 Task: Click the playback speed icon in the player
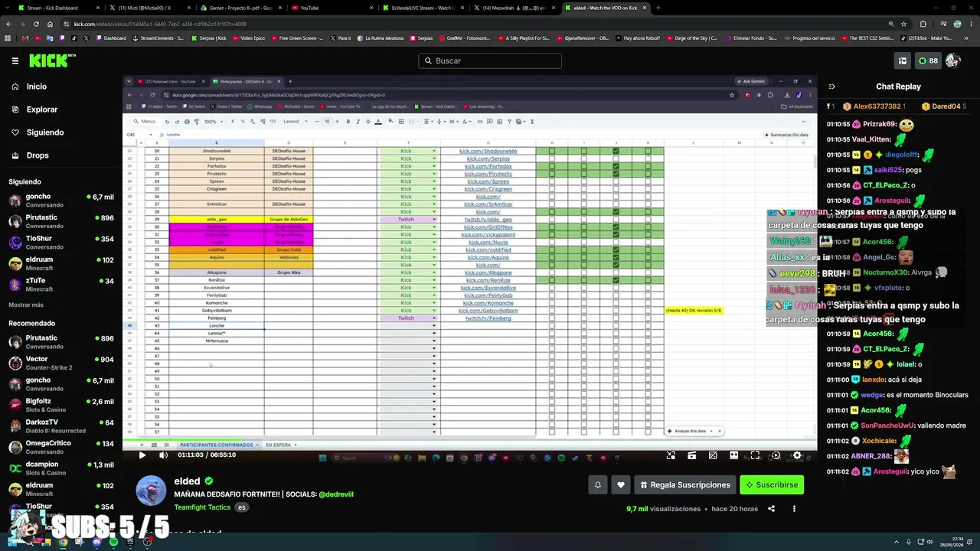(776, 455)
